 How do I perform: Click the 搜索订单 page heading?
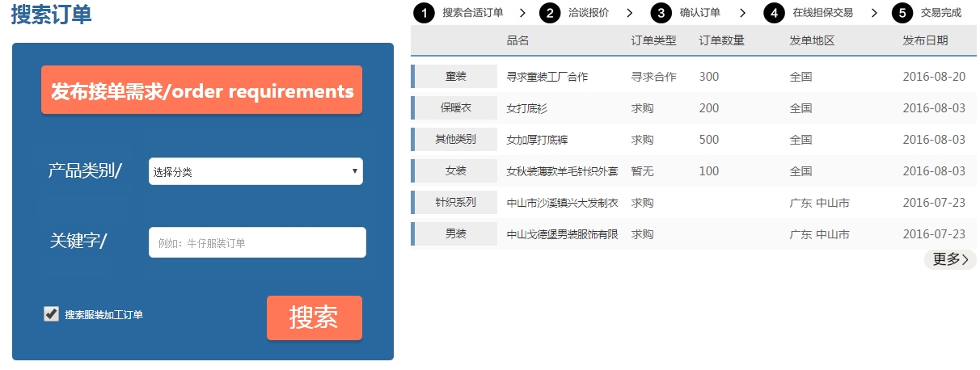(52, 14)
